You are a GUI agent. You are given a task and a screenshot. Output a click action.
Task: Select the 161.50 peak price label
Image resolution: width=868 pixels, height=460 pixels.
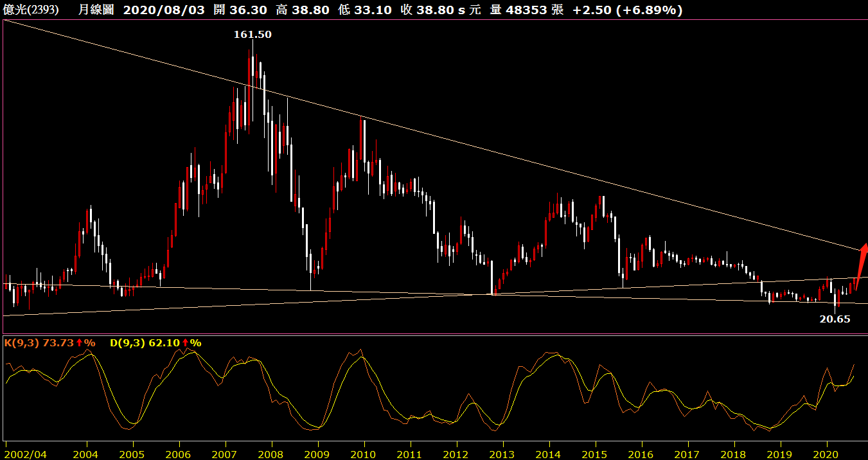252,35
